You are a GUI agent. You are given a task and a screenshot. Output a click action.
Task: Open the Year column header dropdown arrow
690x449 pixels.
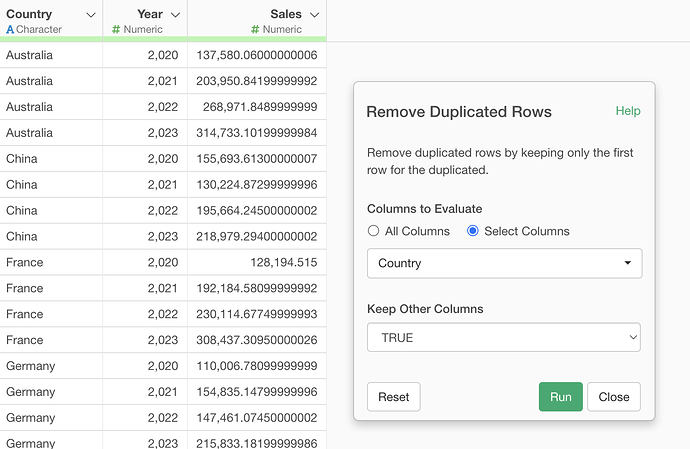(x=176, y=15)
